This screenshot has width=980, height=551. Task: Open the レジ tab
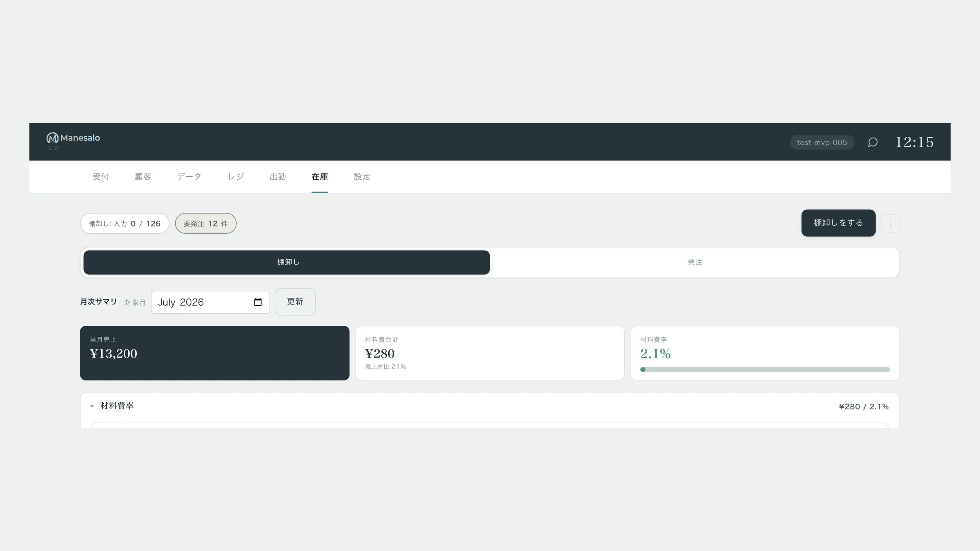pyautogui.click(x=236, y=177)
